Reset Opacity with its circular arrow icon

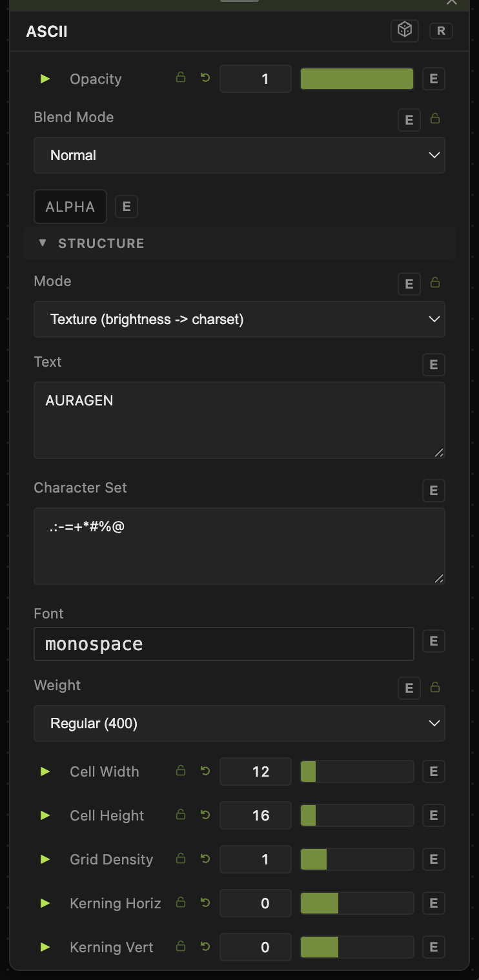point(205,78)
